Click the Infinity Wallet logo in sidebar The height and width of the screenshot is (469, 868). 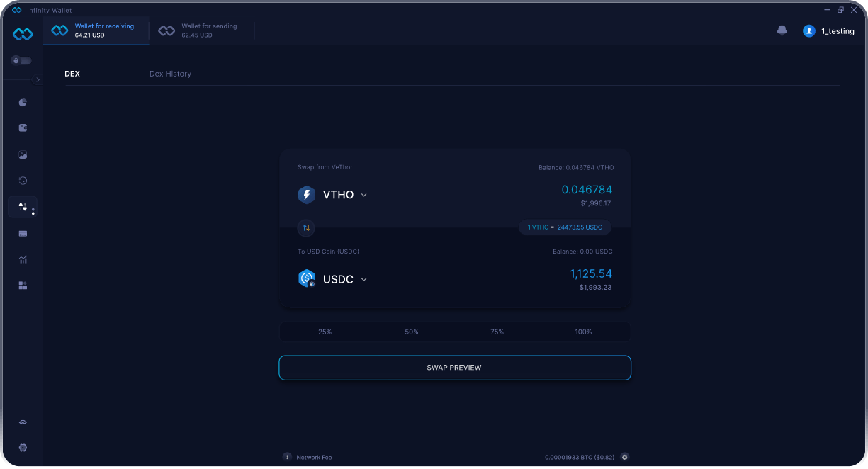(23, 34)
